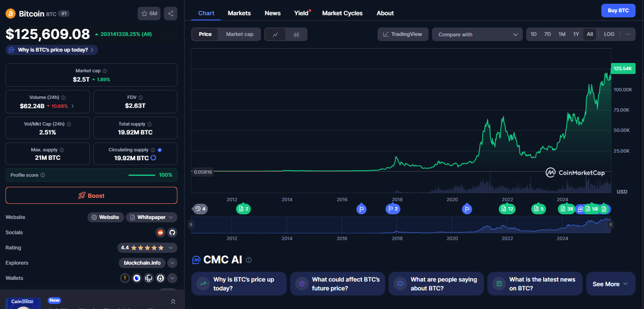Click the Market cap info icon
Screen dimensions: 644x309
pos(105,71)
